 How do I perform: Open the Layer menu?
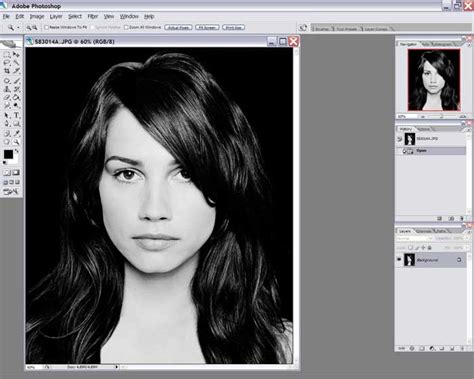pyautogui.click(x=56, y=16)
